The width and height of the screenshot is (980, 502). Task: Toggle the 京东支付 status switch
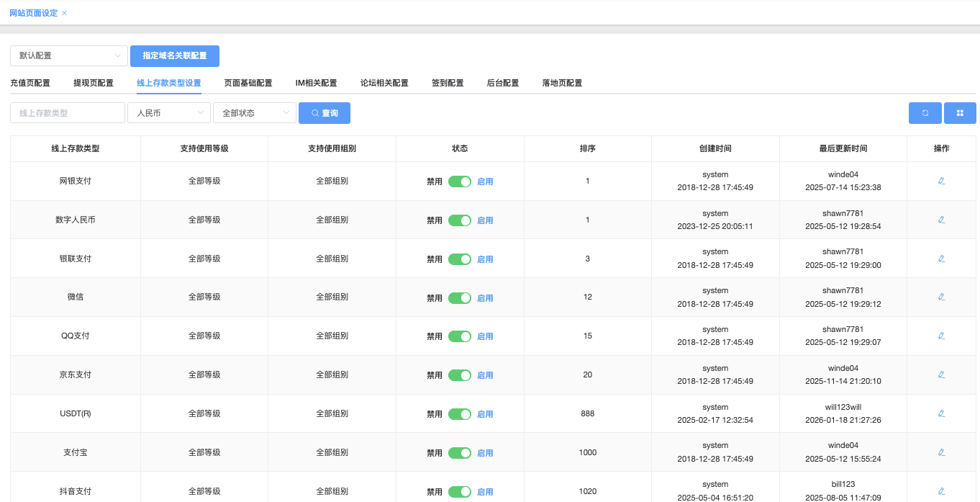459,375
